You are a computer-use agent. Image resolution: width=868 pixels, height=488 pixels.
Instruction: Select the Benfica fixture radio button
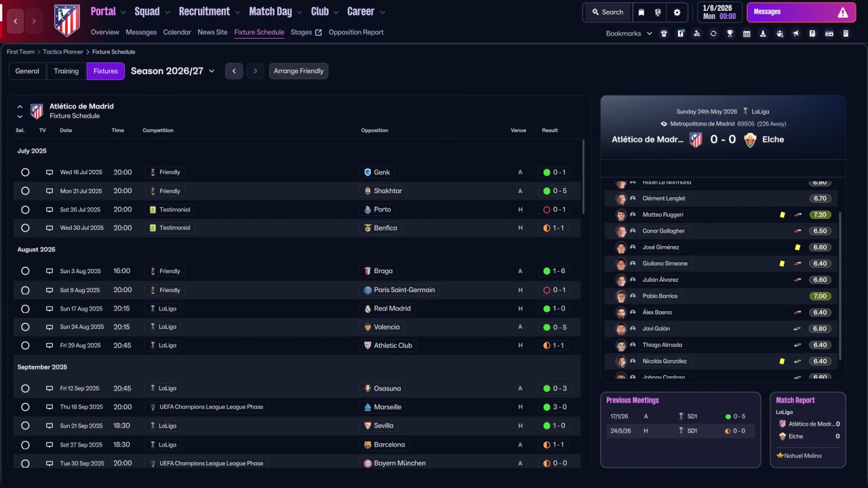click(x=25, y=228)
